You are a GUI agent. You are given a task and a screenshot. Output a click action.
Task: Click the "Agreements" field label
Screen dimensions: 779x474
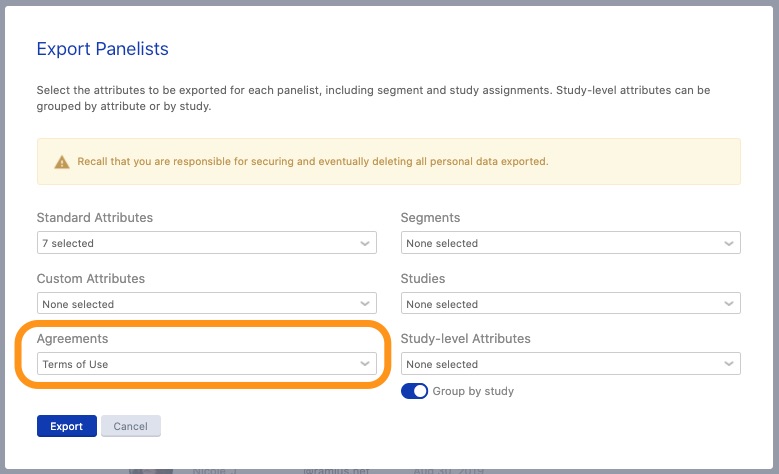[73, 338]
